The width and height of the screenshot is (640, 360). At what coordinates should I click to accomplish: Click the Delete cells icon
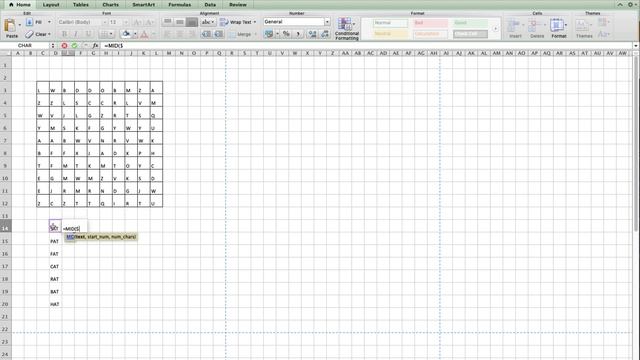[536, 25]
